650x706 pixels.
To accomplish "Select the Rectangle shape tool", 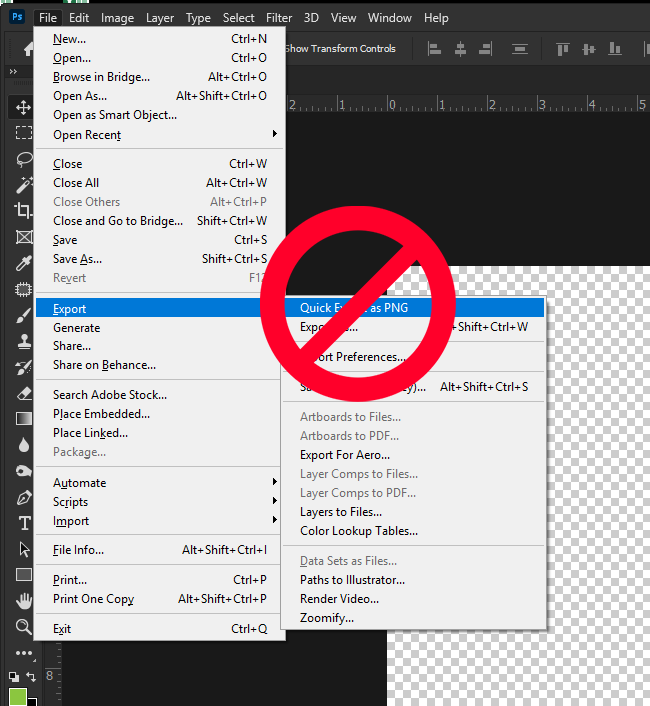I will (23, 575).
